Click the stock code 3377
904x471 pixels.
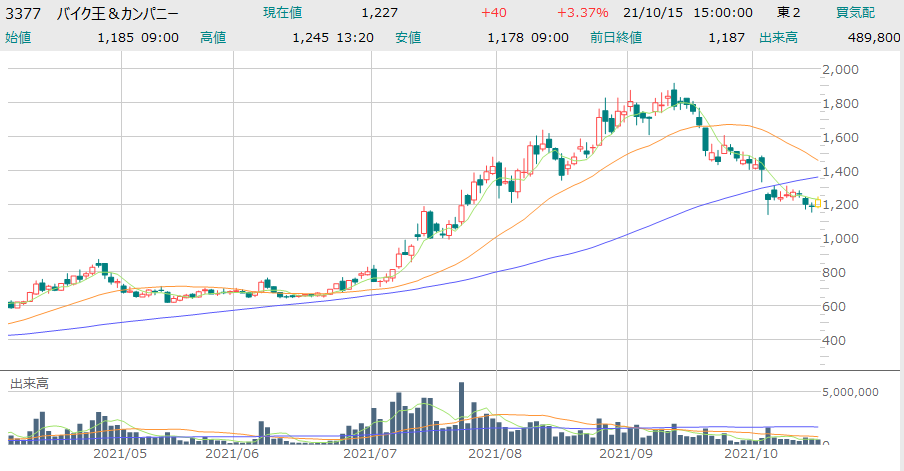tap(23, 13)
